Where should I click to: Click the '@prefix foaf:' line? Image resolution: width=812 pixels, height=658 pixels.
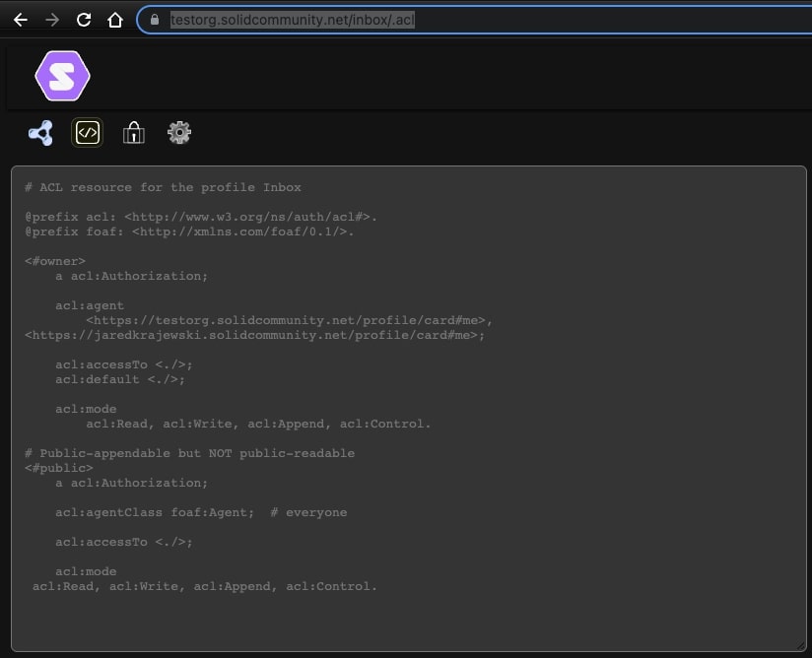(189, 231)
